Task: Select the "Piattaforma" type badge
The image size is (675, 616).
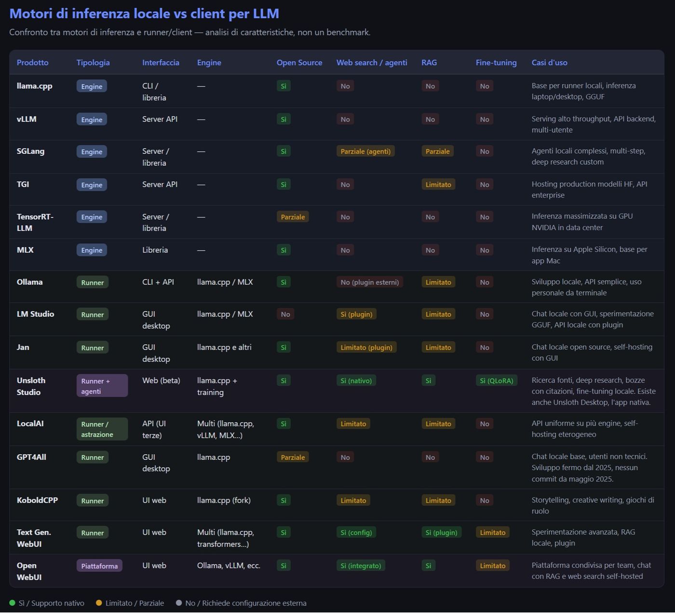Action: tap(99, 566)
